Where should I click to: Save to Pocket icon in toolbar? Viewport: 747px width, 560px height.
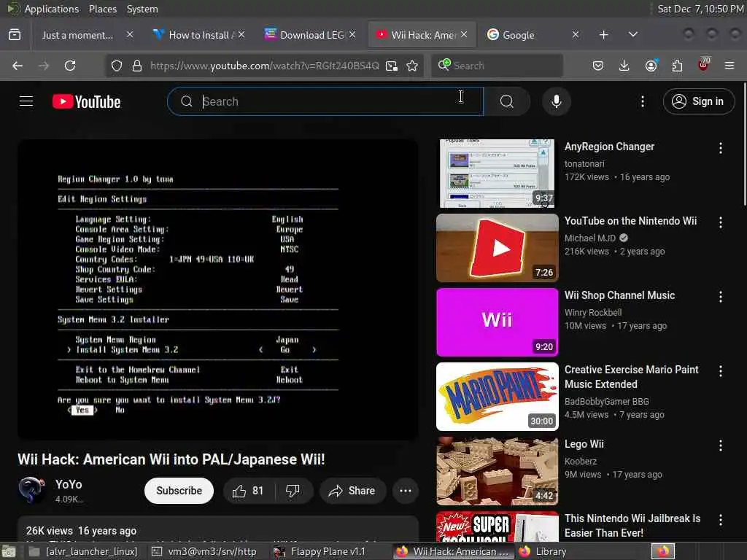(x=598, y=66)
